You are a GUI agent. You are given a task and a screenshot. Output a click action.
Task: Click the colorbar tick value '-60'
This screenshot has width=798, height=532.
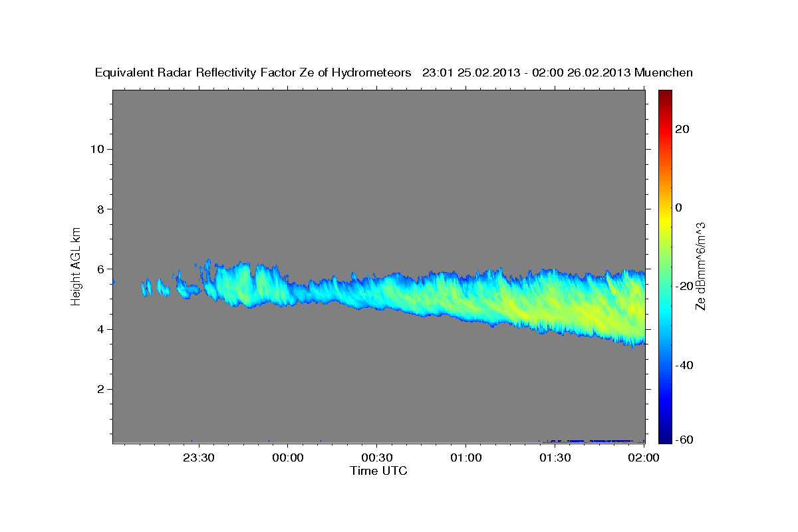(684, 440)
